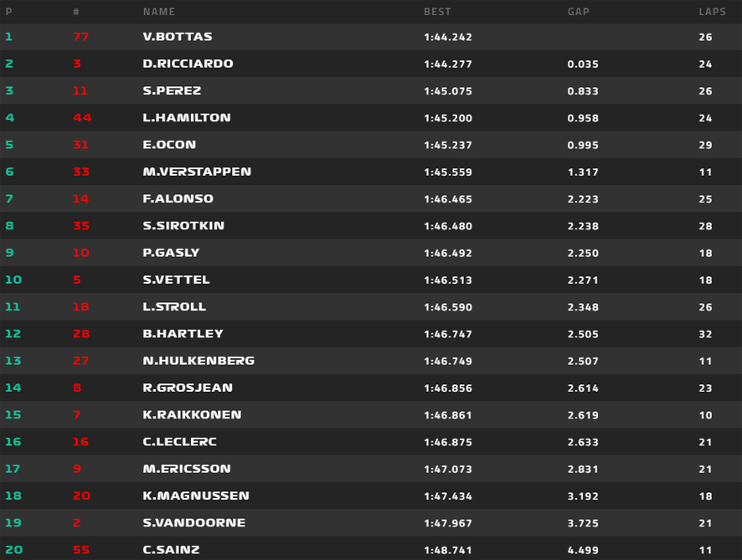Select K.RAIKKONEN driver name

point(192,415)
